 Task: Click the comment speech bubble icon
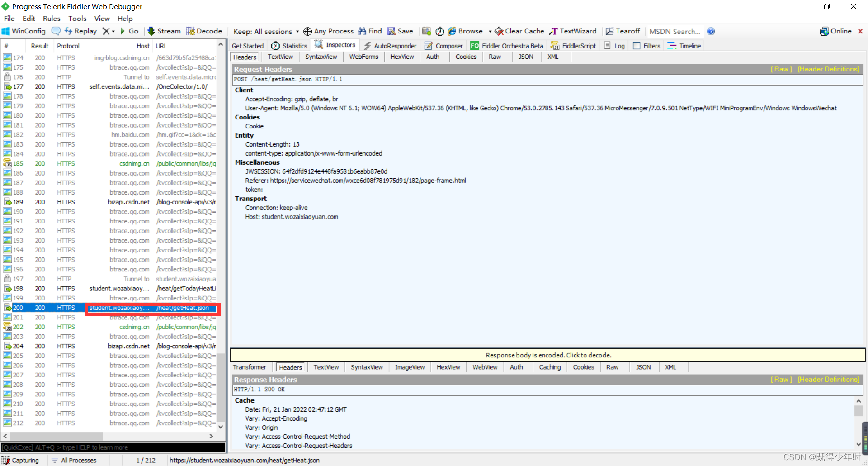[x=56, y=31]
